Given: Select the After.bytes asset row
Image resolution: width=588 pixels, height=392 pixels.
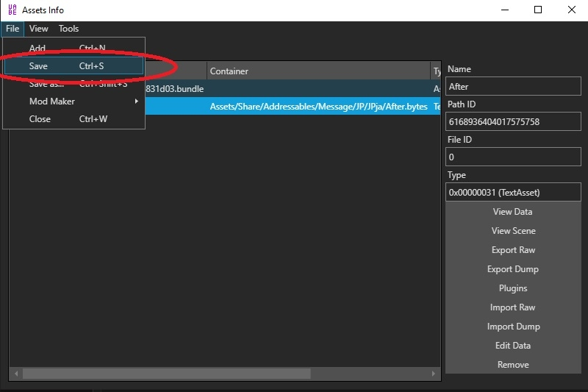Looking at the screenshot, I should 318,107.
